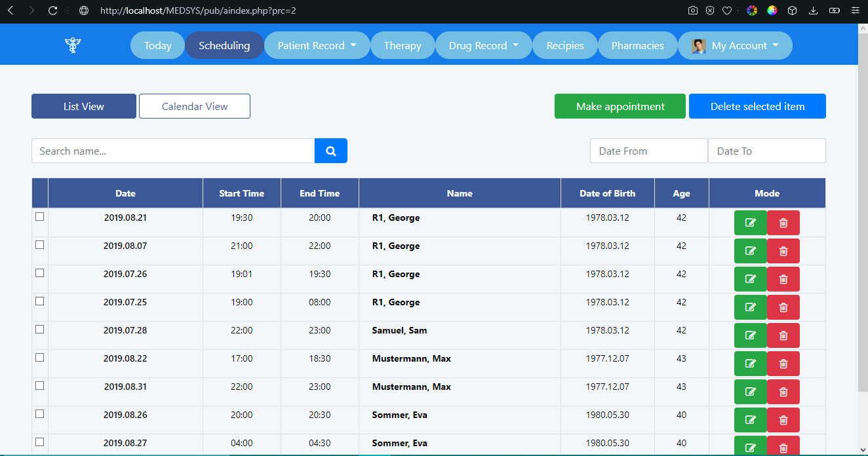Screen dimensions: 868x456
Task: Open the browser snapshot camera icon
Action: [x=693, y=10]
